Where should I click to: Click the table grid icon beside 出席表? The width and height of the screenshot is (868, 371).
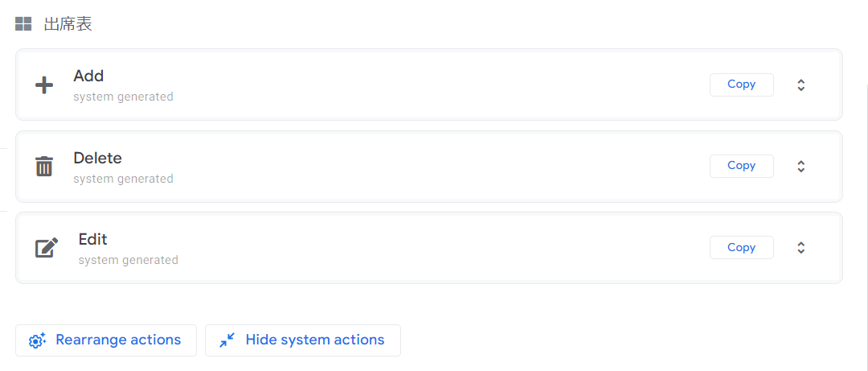pyautogui.click(x=23, y=24)
